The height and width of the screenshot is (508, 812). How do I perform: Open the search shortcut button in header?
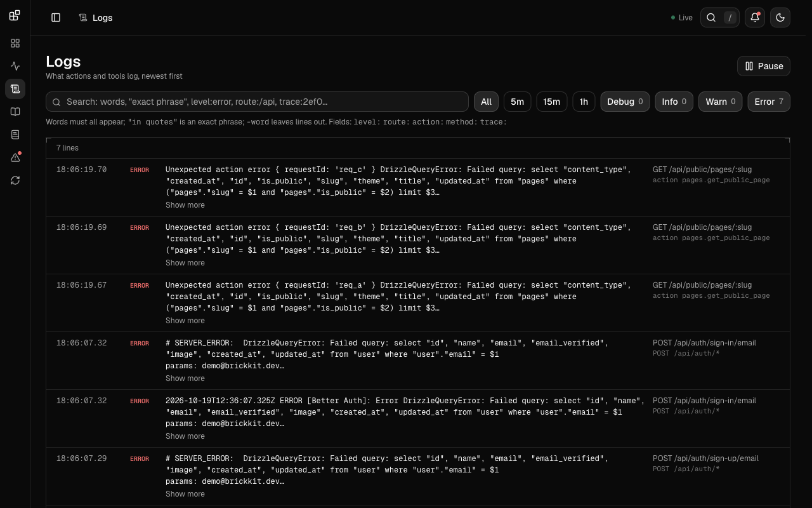[x=720, y=18]
